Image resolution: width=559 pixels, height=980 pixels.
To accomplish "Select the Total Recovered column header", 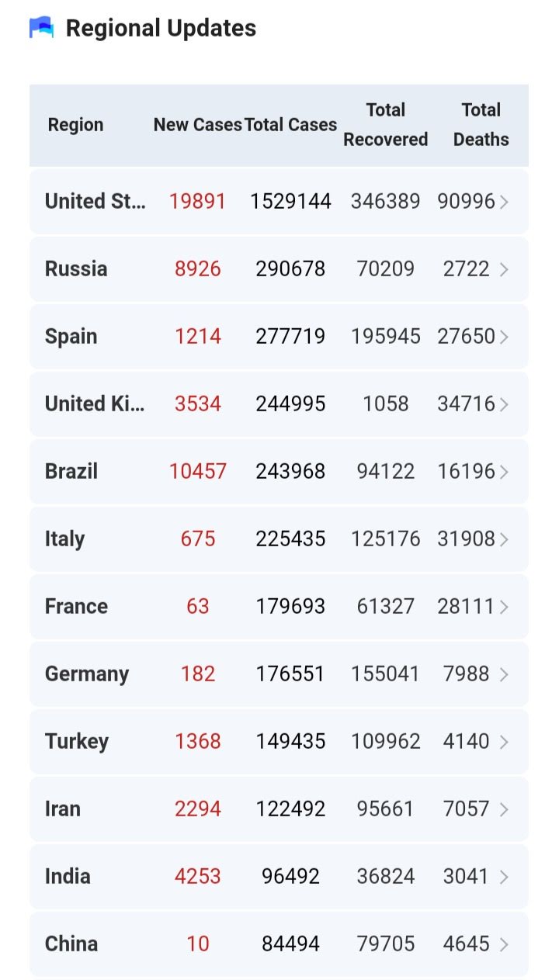I will point(386,125).
